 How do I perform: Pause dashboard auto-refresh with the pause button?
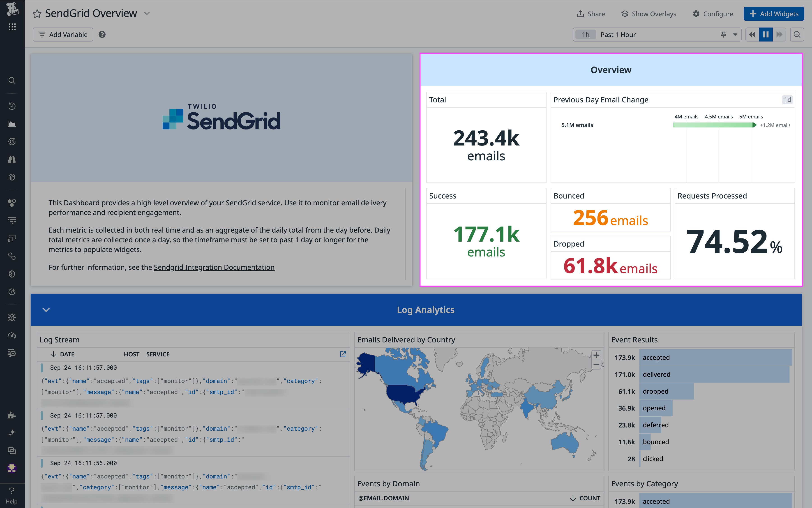[766, 34]
